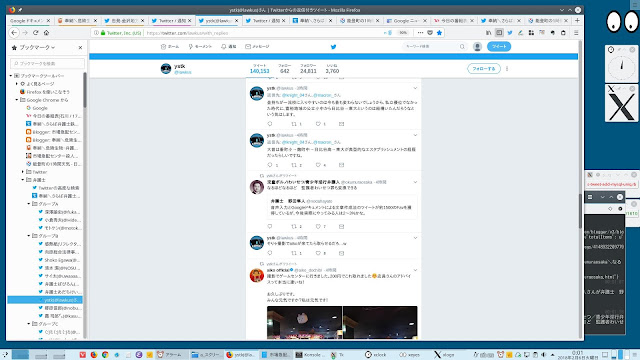
Task: Switch to the 今日の番組表 tab
Action: 453,20
